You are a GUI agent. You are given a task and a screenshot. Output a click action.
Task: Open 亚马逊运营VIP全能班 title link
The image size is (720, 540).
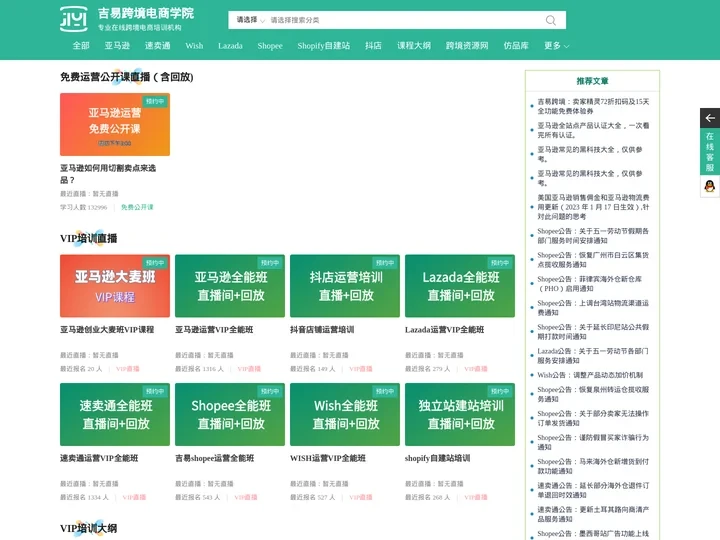(214, 330)
